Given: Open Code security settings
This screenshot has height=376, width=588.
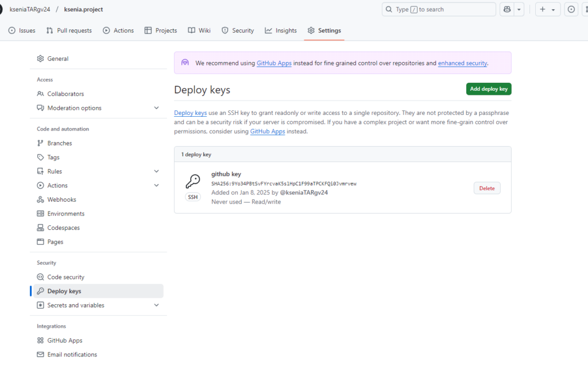Looking at the screenshot, I should point(65,277).
